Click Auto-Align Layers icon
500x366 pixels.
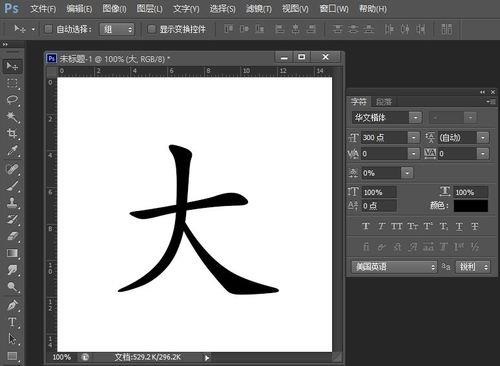[447, 29]
